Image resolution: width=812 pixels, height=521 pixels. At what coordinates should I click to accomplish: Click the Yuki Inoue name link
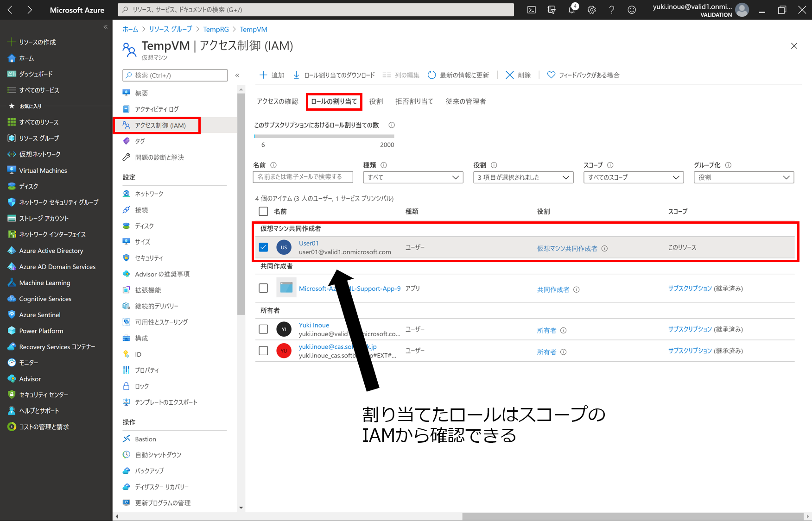(x=314, y=325)
